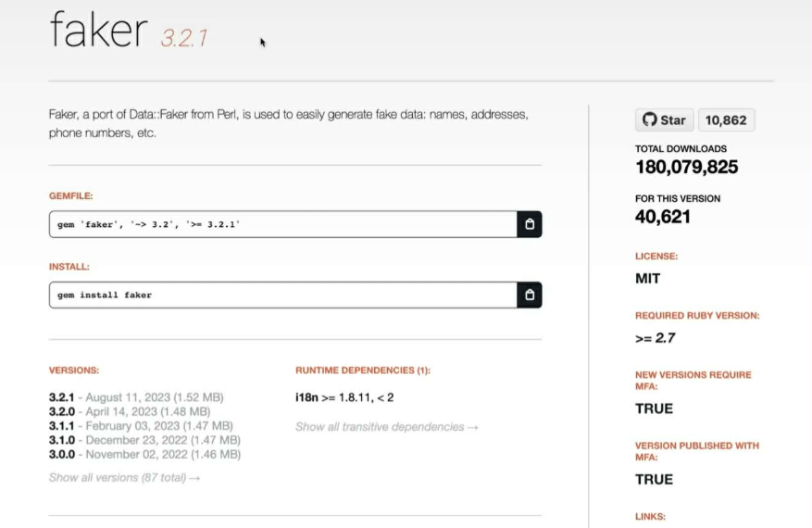
Task: Open version 3.2.1 from versions list
Action: pos(62,397)
